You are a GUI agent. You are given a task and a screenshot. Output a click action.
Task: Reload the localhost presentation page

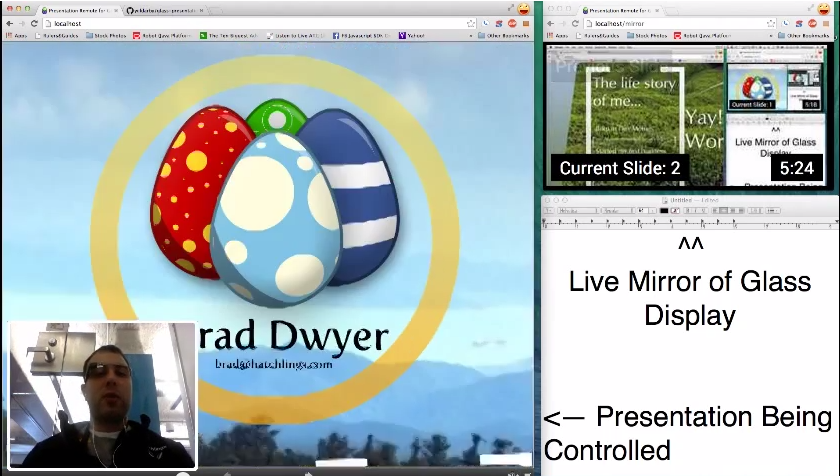point(34,24)
